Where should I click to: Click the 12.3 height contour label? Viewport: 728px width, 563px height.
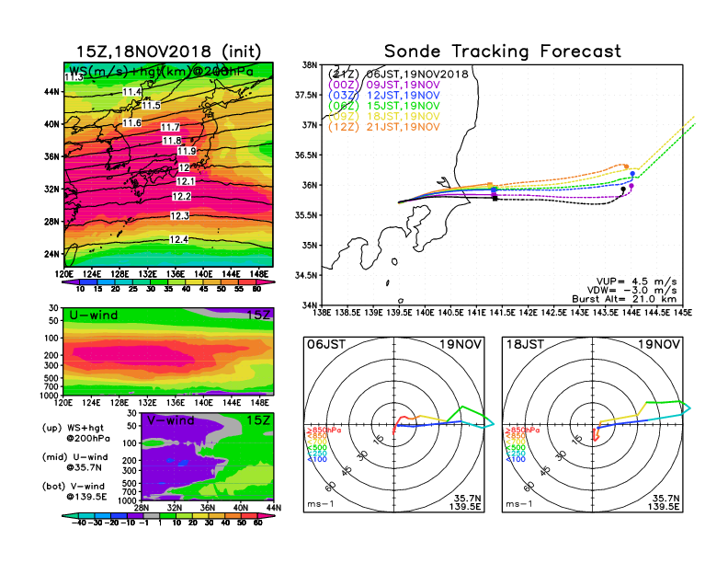pos(179,216)
